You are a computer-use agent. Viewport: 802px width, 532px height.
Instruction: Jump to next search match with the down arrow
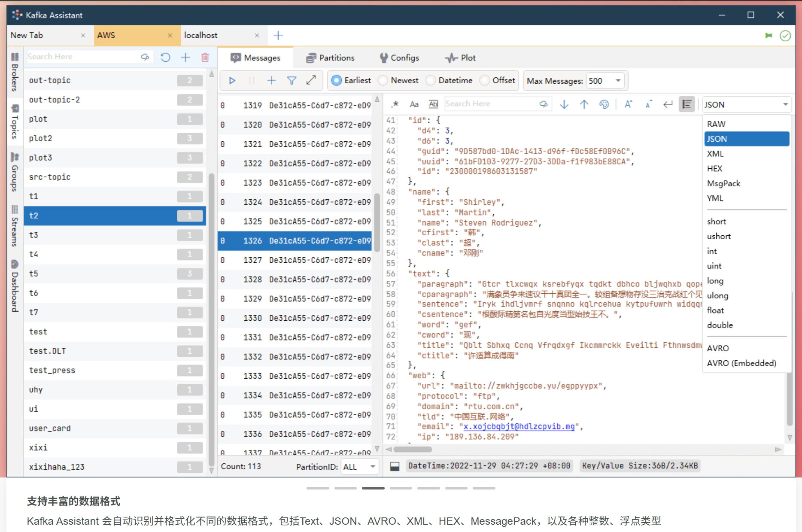(x=564, y=104)
